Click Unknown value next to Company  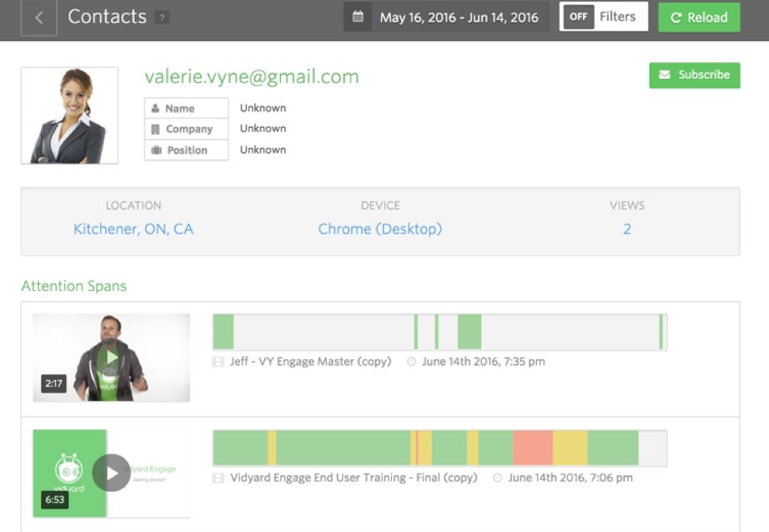(x=263, y=128)
